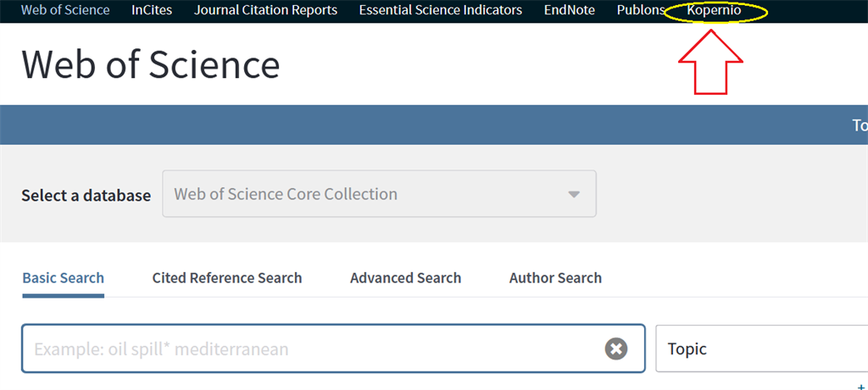The height and width of the screenshot is (390, 868).
Task: Switch to the Basic Search tab
Action: [x=63, y=277]
